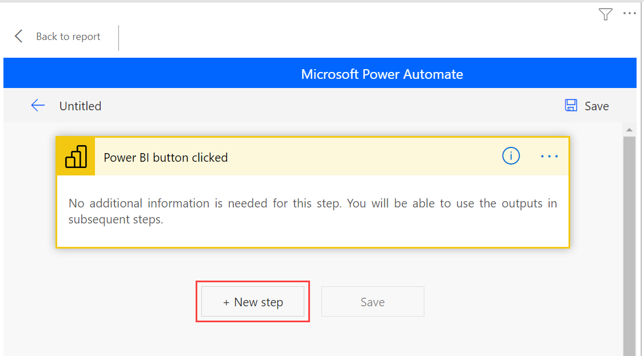
Task: Open the info tooltip on the trigger step
Action: 511,155
